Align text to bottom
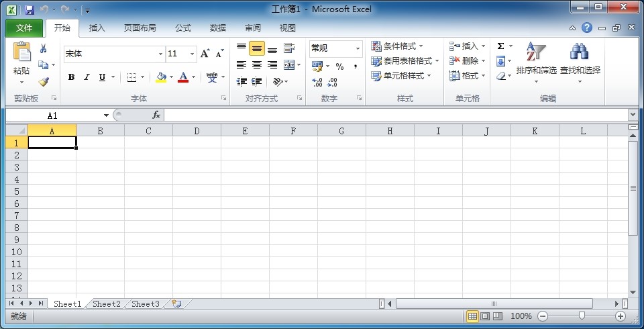Viewport: 644px width, 329px height. click(272, 50)
